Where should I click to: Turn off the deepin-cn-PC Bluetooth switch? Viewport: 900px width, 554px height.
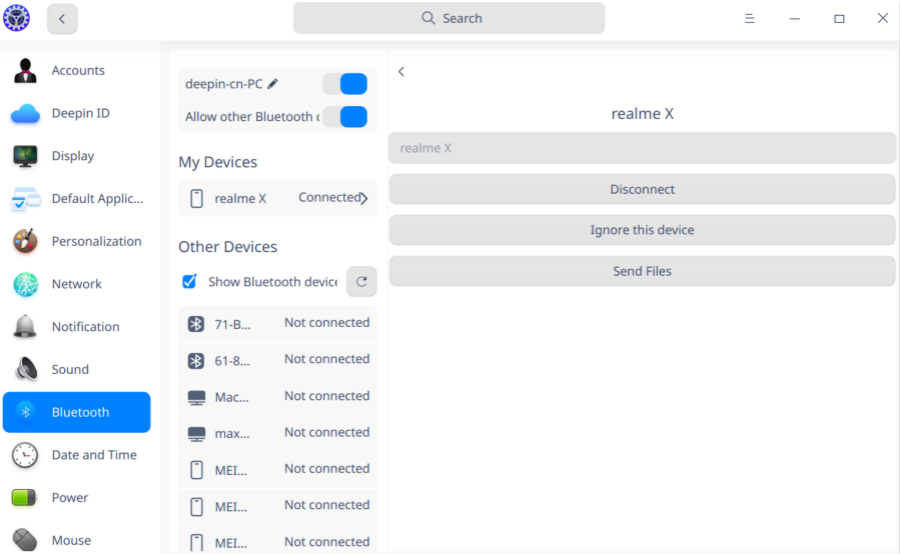click(x=345, y=84)
